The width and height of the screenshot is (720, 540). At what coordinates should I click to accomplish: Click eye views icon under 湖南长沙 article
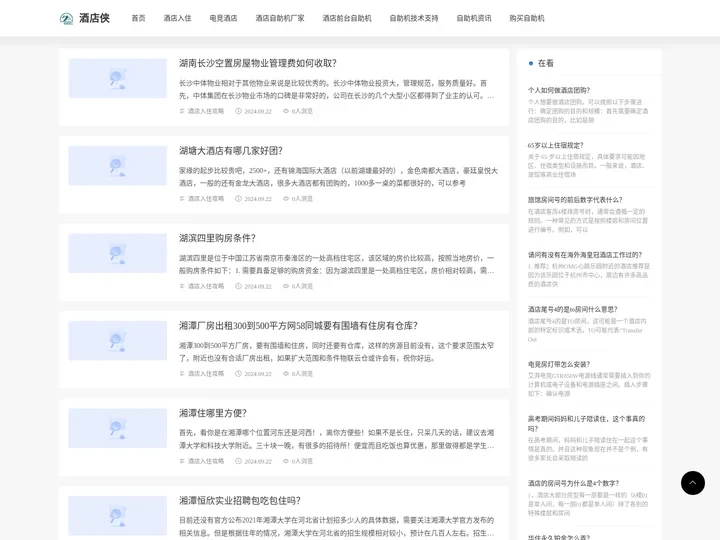point(286,111)
